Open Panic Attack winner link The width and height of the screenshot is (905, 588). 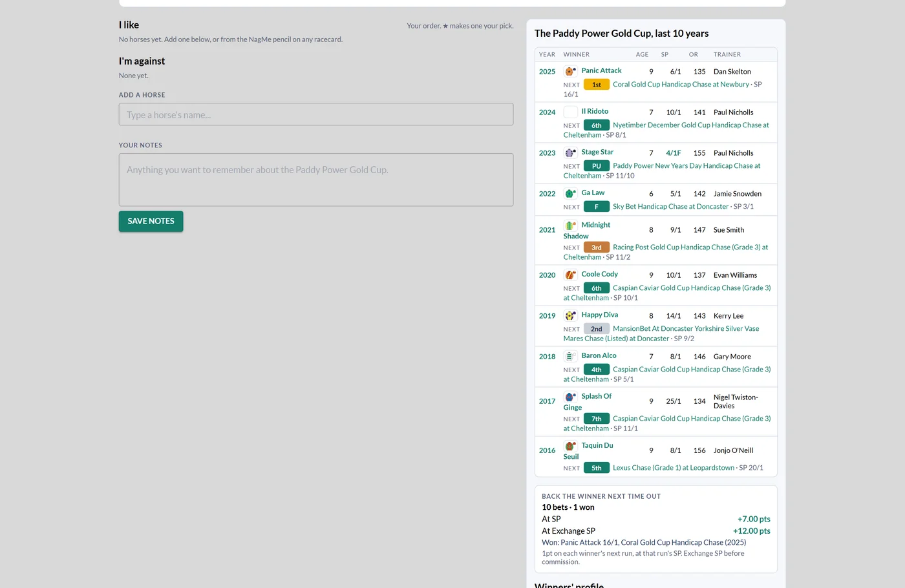(601, 70)
